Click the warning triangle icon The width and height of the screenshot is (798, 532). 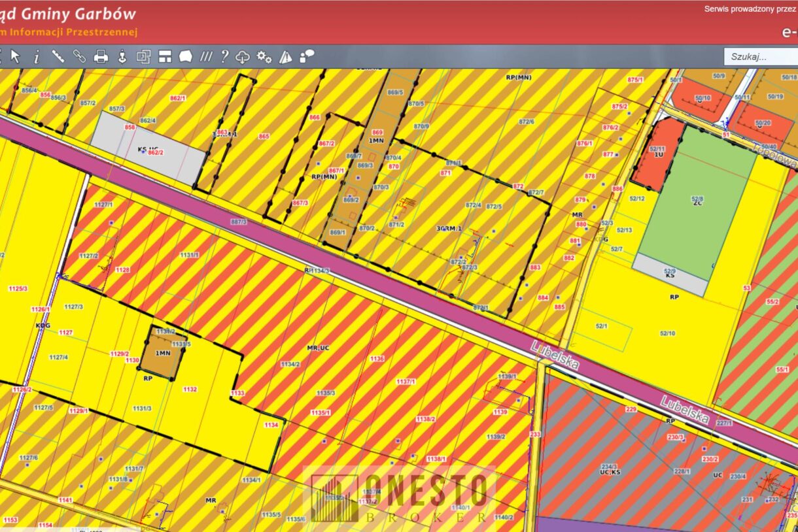(286, 57)
